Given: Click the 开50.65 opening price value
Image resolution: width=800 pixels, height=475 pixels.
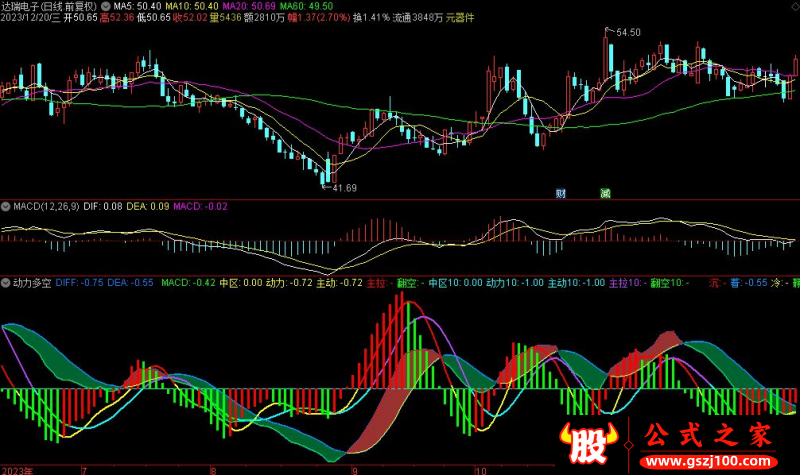Looking at the screenshot, I should (x=80, y=18).
